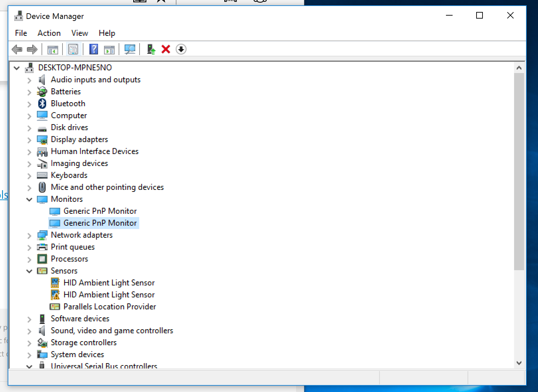Open the View menu
The image size is (538, 392).
80,33
